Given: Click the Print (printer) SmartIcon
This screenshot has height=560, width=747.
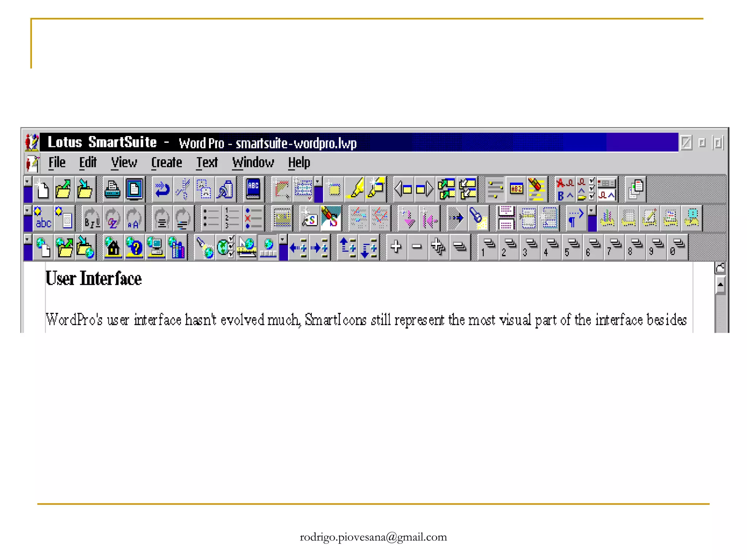Looking at the screenshot, I should tap(112, 189).
